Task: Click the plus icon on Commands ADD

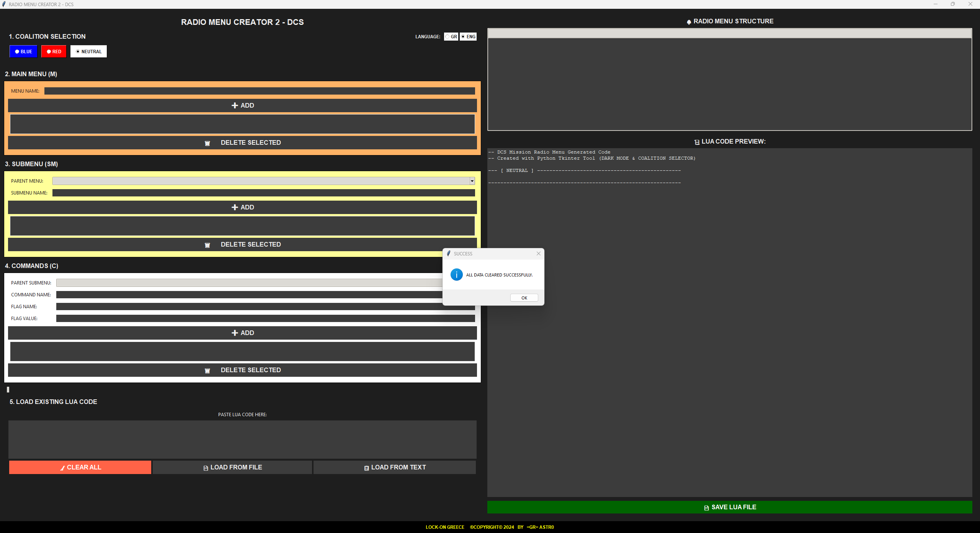Action: coord(235,333)
